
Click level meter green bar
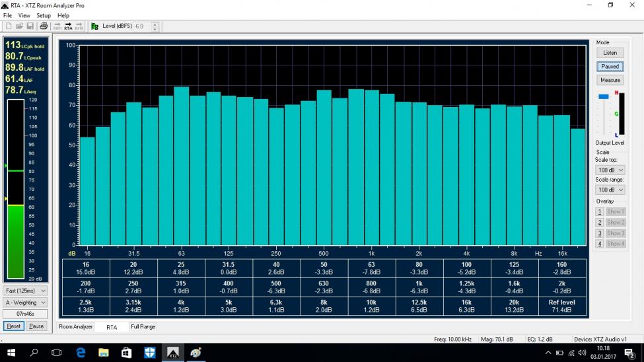point(16,242)
